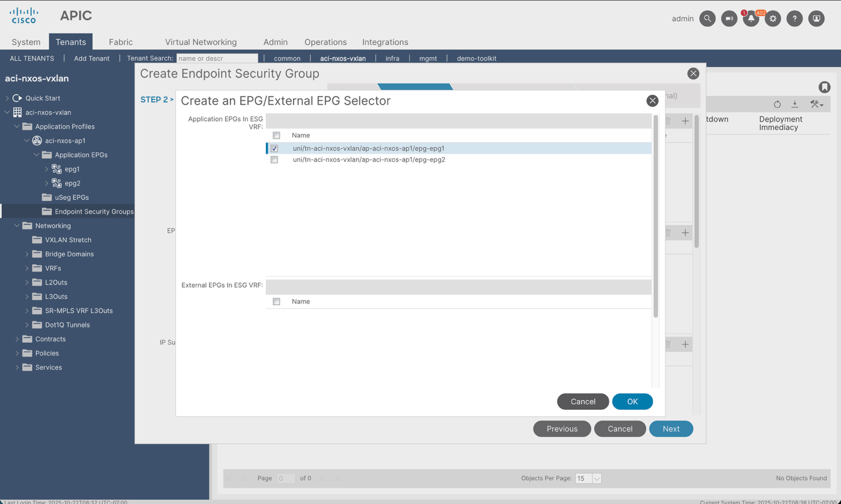Screen dimensions: 841x504
Task: Open the Objects Per Page dropdown
Action: (x=596, y=478)
